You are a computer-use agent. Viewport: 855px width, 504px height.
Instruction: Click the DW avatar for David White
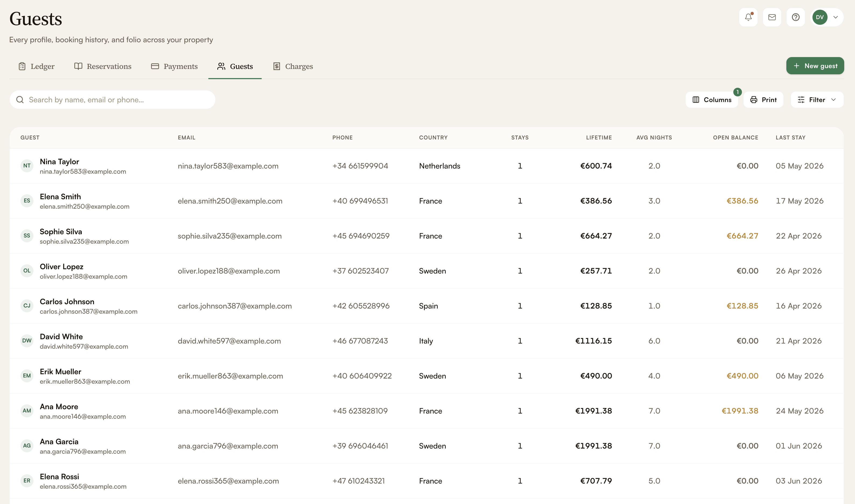click(27, 341)
